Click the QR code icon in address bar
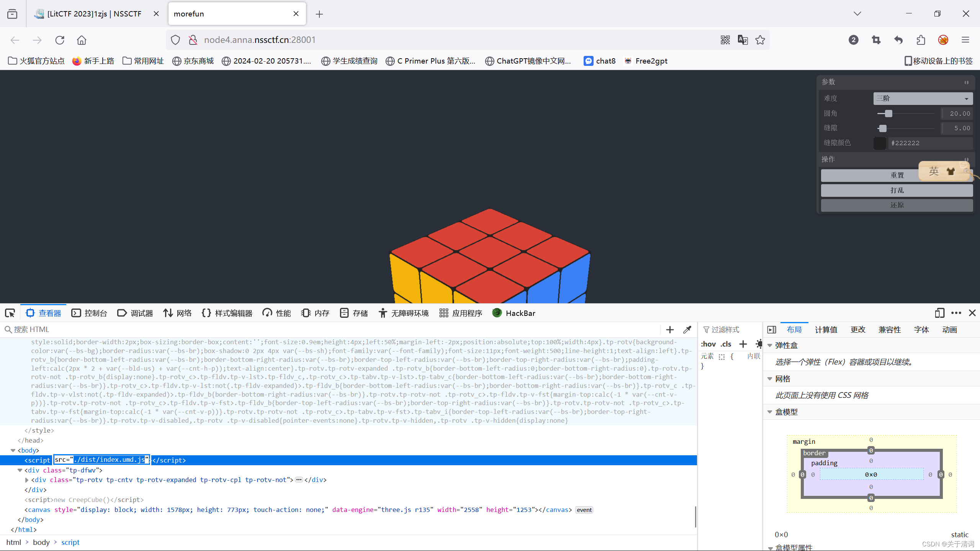Image resolution: width=980 pixels, height=551 pixels. click(725, 40)
